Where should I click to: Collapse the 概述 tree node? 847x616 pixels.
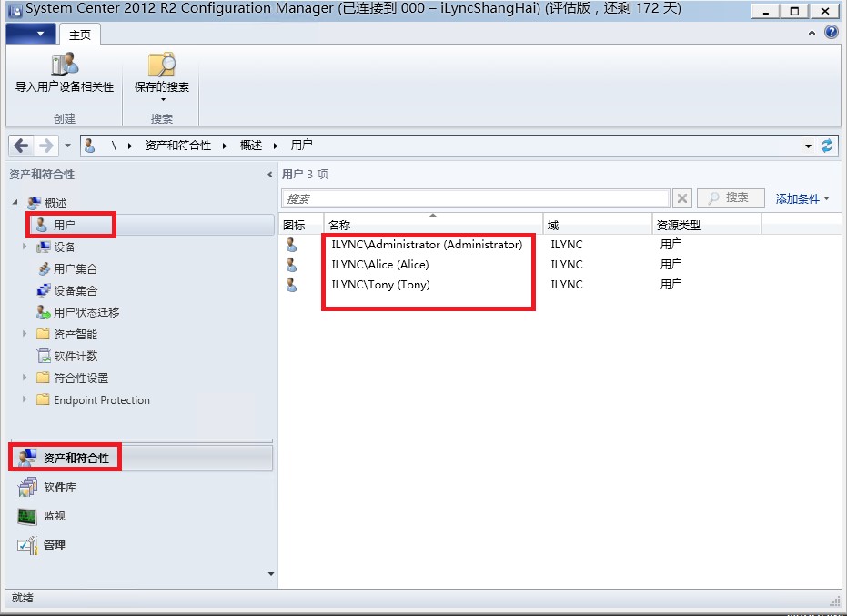click(x=15, y=203)
